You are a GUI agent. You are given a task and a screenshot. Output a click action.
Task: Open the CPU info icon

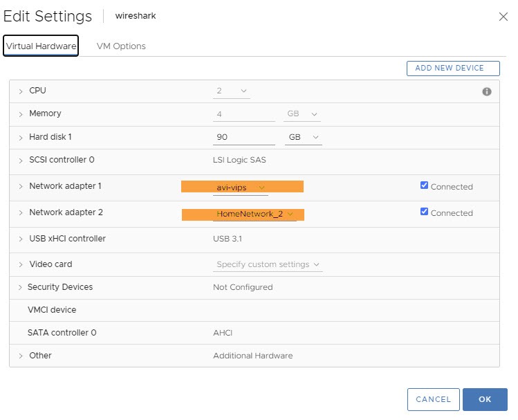pos(486,91)
